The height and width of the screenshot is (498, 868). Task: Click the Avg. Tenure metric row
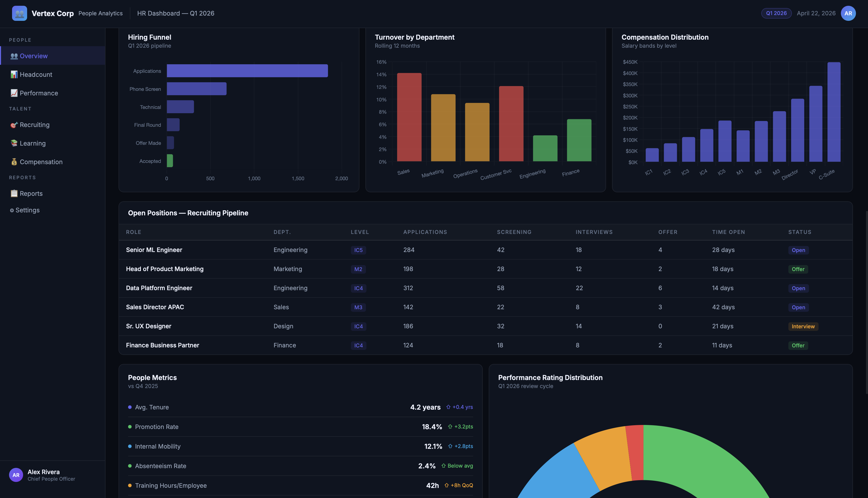coord(300,407)
